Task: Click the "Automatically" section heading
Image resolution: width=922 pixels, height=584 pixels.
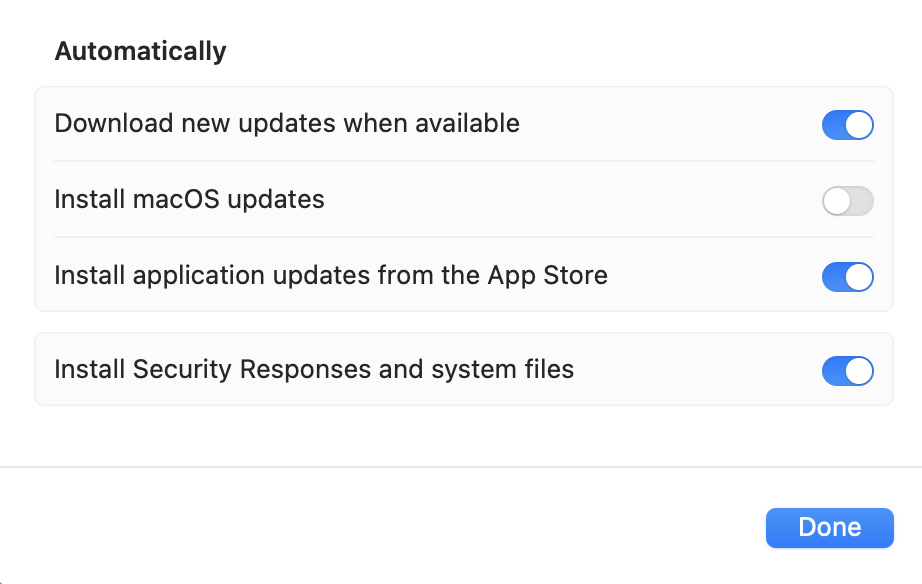Action: tap(140, 50)
